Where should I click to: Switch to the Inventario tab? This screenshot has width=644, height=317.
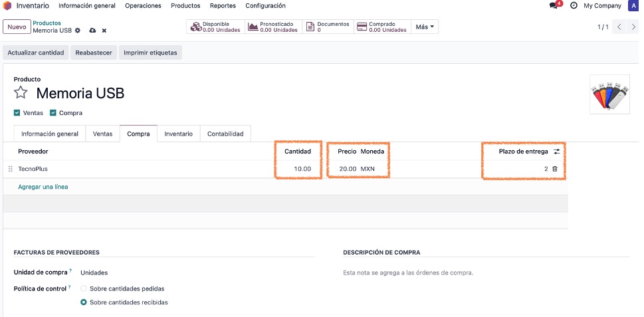point(179,134)
